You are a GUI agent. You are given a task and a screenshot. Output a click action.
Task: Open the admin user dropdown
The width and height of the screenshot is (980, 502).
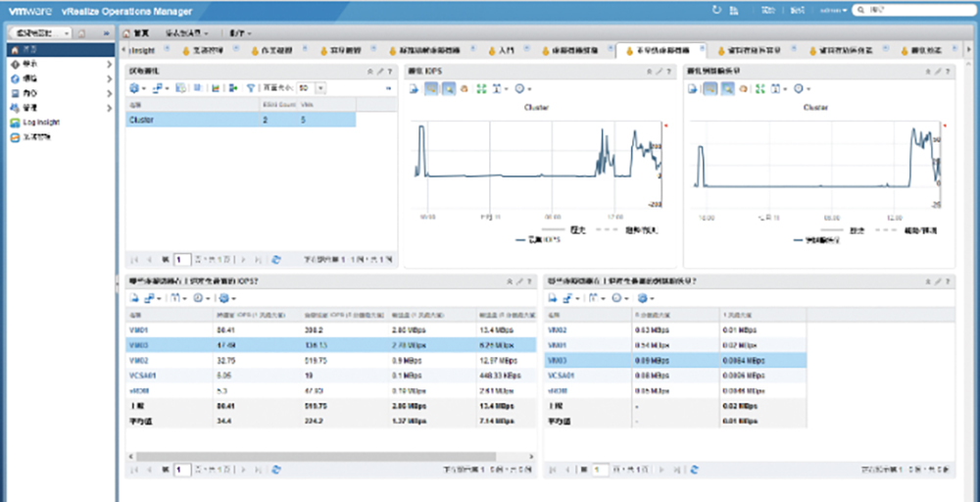[834, 11]
